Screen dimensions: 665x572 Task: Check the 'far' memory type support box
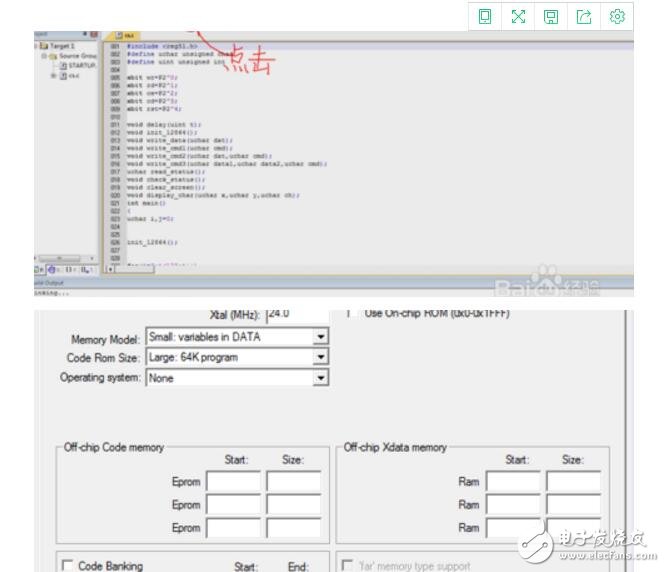point(348,565)
